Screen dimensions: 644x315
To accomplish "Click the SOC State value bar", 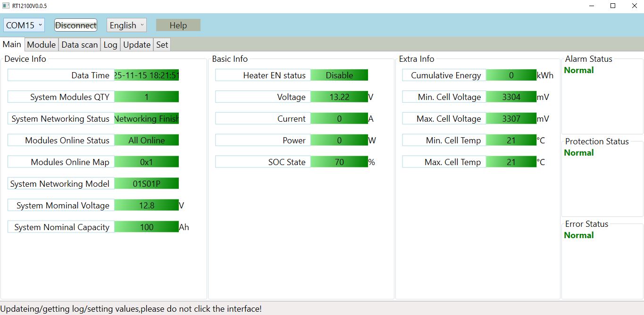I will [339, 162].
